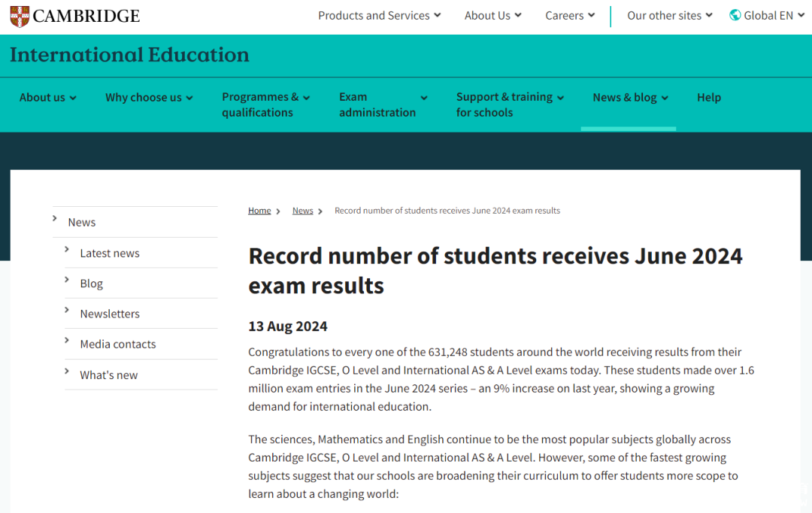Click the chevron beside sidebar News
The width and height of the screenshot is (812, 513).
point(54,219)
